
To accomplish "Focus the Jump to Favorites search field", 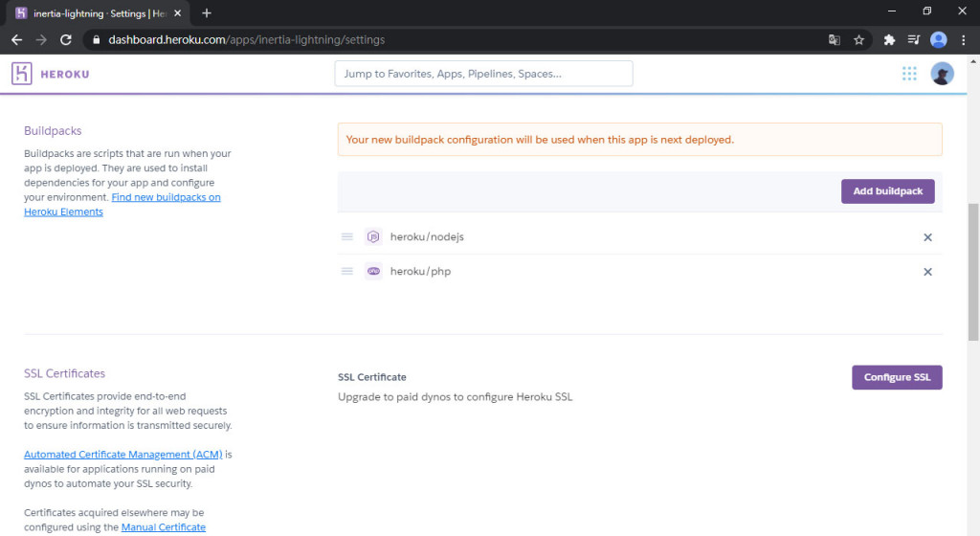I will [x=483, y=74].
